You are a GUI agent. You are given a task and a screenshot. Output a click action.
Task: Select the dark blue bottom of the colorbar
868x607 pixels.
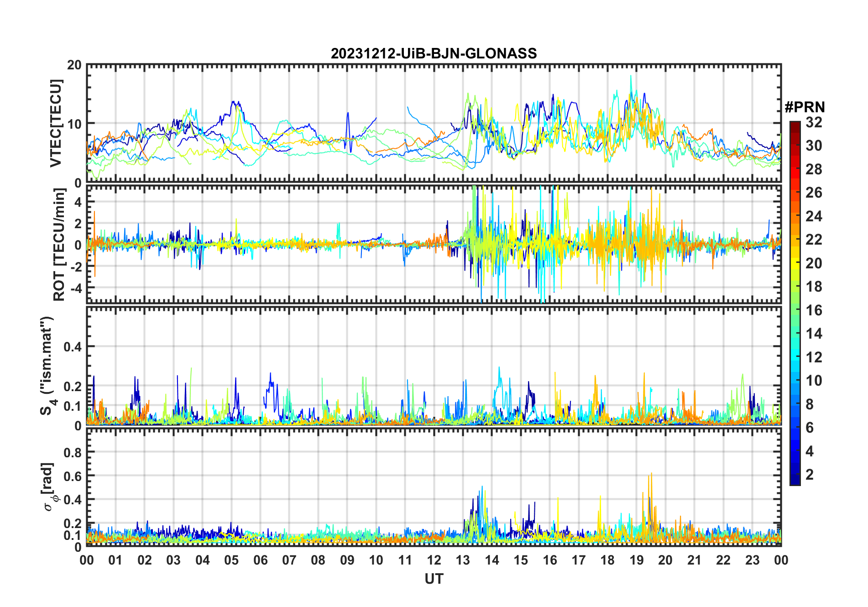click(795, 481)
